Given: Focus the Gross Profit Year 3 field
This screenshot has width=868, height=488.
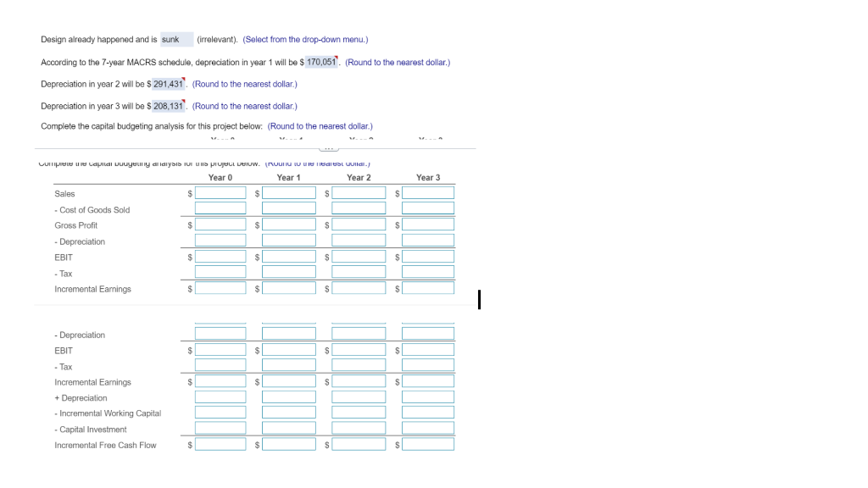Looking at the screenshot, I should (x=428, y=224).
